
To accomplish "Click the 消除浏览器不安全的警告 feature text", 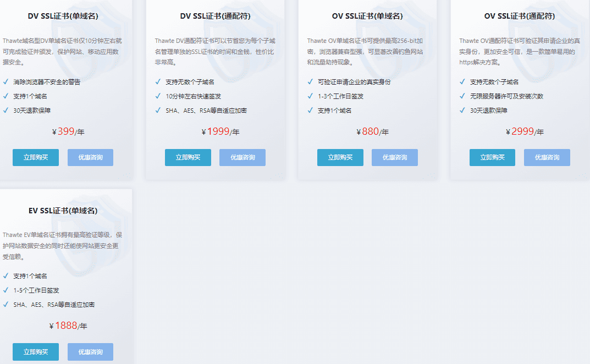I will 47,82.
